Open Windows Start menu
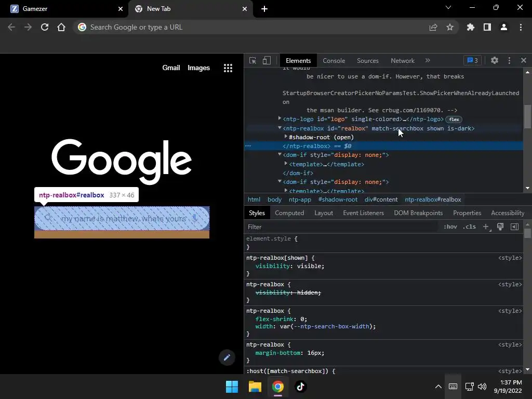This screenshot has height=399, width=532. pos(232,387)
